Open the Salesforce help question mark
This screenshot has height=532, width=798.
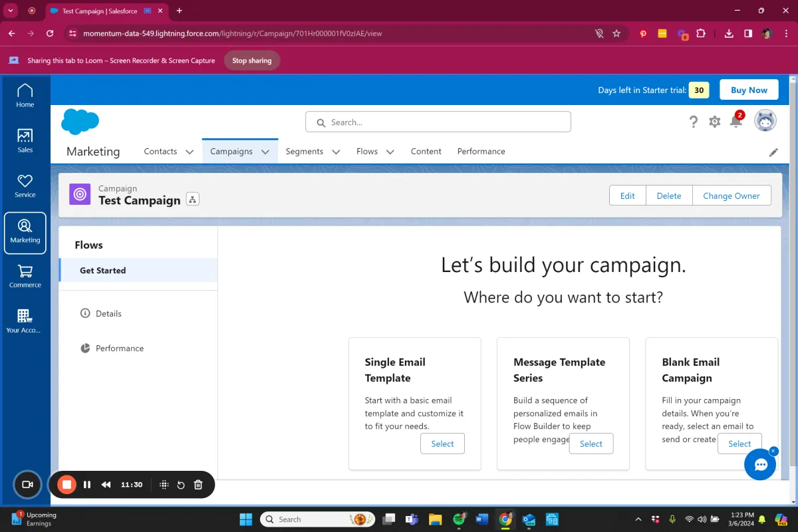[x=693, y=122]
